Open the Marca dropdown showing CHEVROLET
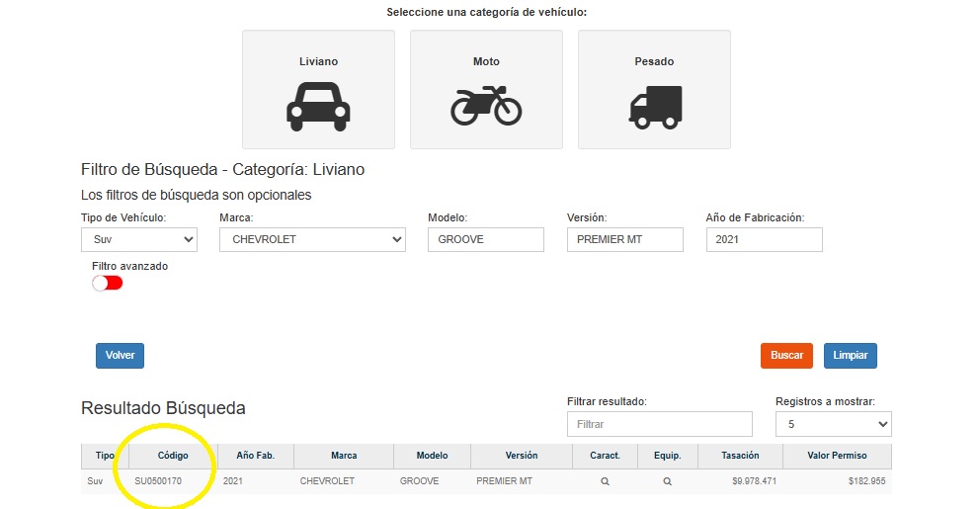This screenshot has width=980, height=509. 312,239
